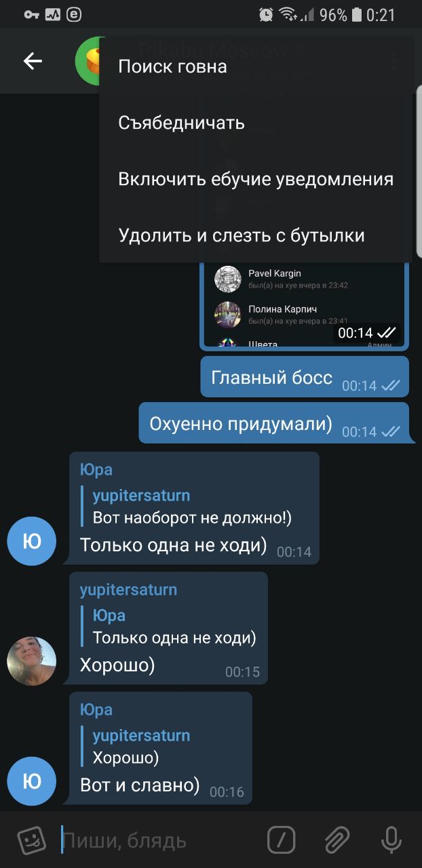Tap the back arrow icon
This screenshot has height=868, width=422.
[33, 61]
